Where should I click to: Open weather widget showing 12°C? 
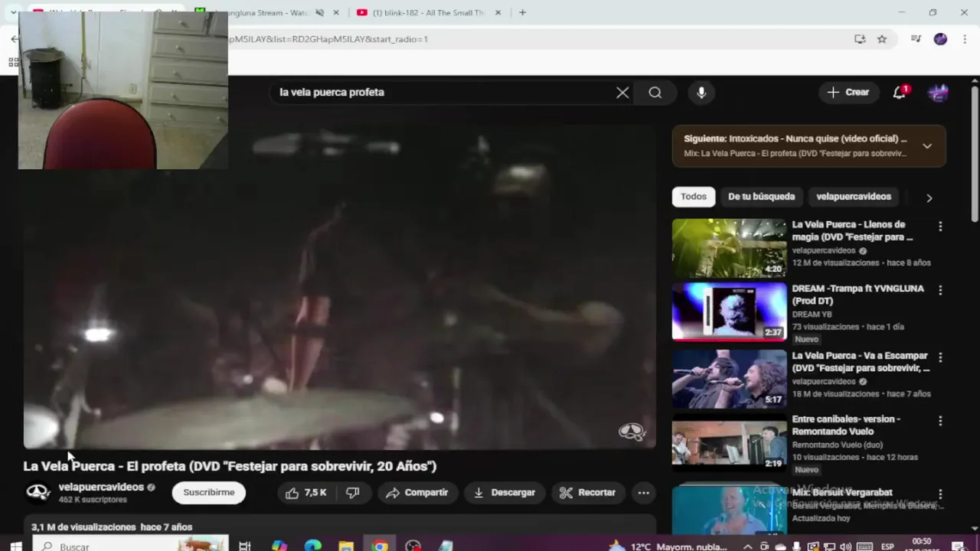668,546
